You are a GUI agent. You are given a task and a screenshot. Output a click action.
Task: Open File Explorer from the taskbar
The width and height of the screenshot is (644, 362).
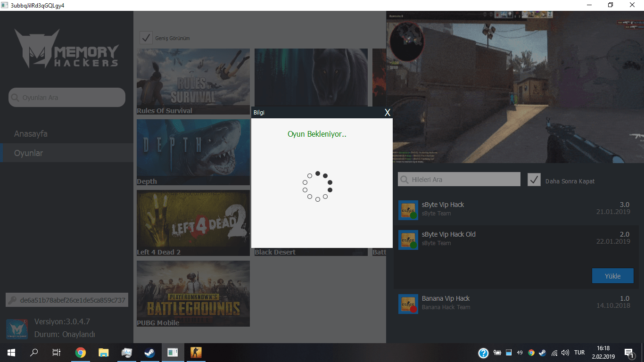pos(104,353)
